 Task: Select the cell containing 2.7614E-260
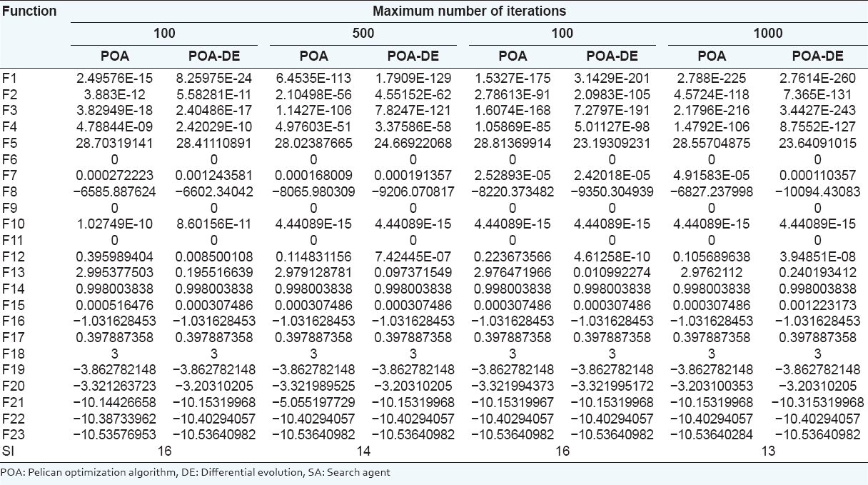[817, 76]
